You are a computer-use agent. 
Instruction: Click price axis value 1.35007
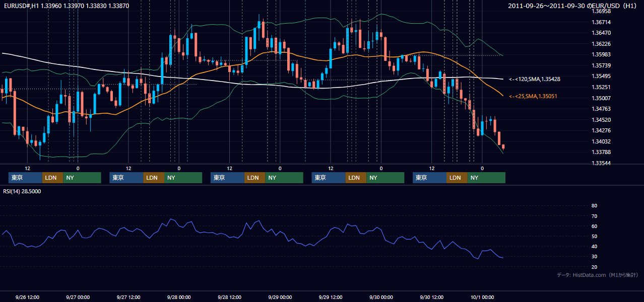tap(601, 98)
